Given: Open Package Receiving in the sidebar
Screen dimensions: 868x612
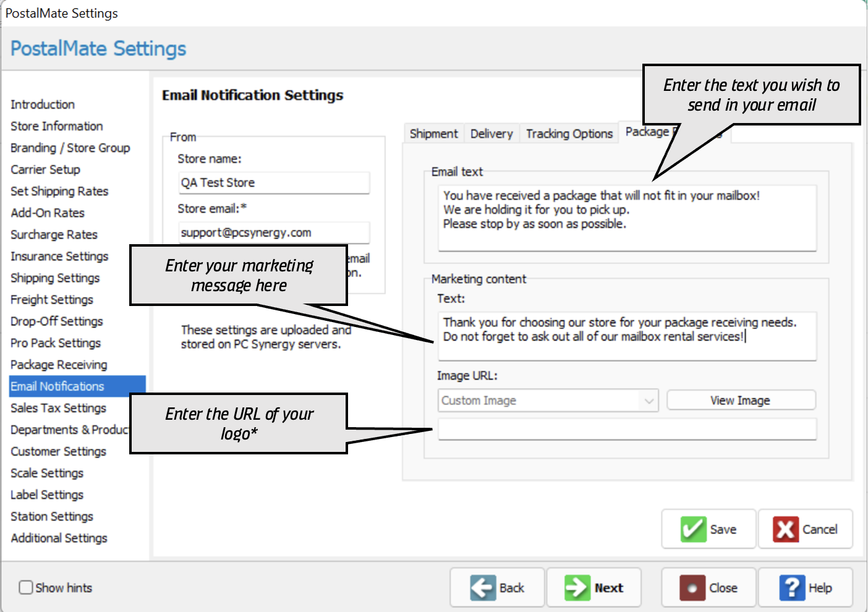Looking at the screenshot, I should point(59,365).
